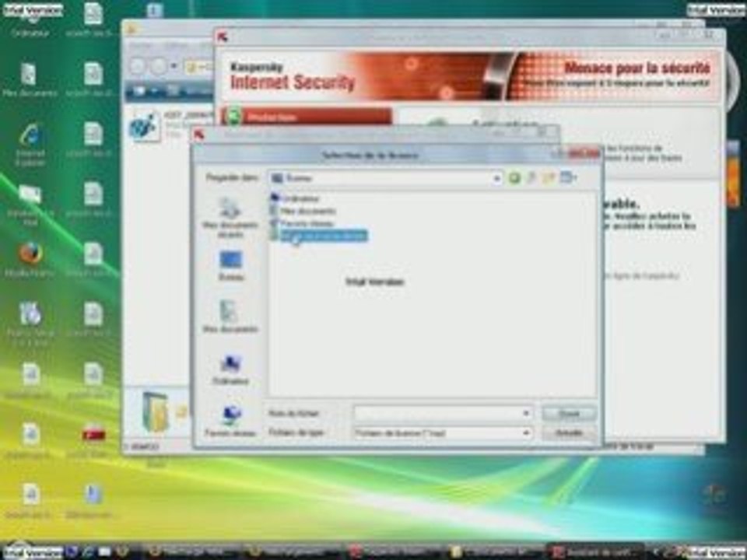747x560 pixels.
Task: Open Internet Explorer quick launch icon
Action: 88,551
